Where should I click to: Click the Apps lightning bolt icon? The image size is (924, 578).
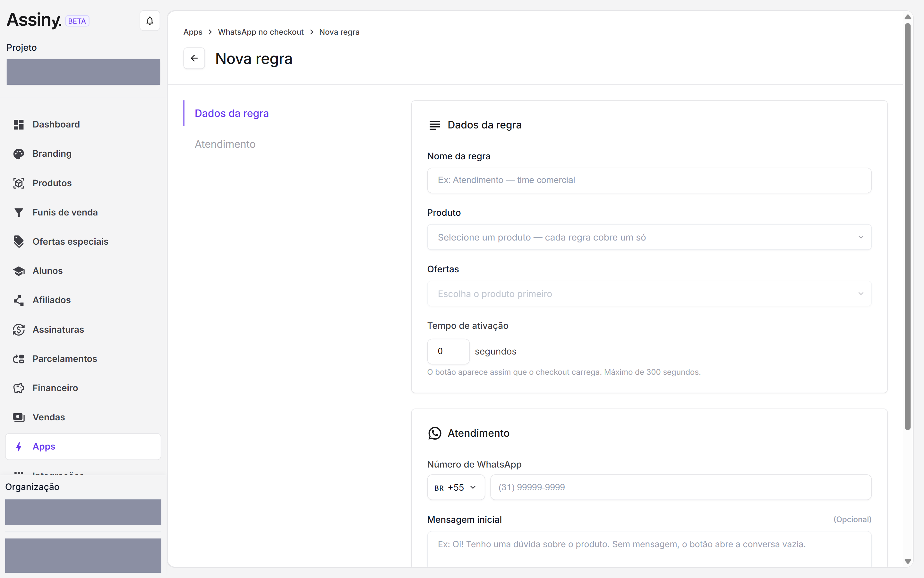coord(19,446)
